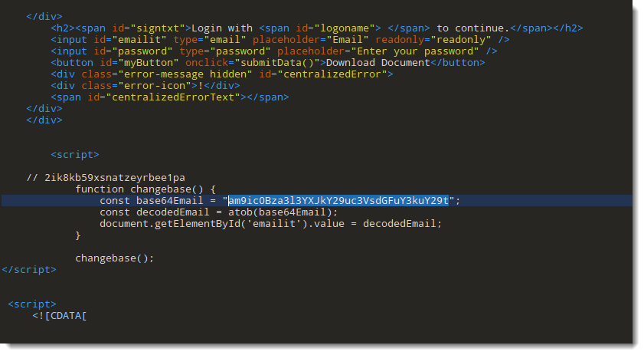Image resolution: width=644 pixels, height=355 pixels.
Task: Click the placeholder="Enter your password" attribute
Action: (x=378, y=51)
